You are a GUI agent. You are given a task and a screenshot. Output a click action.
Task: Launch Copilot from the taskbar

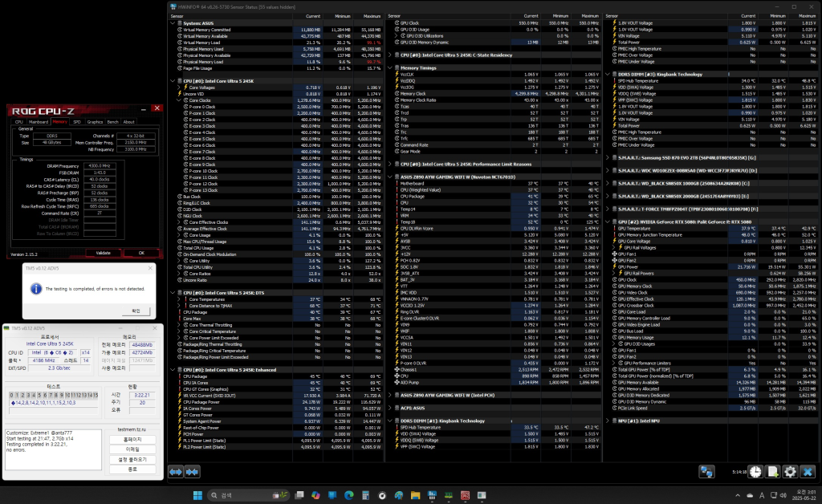point(315,495)
